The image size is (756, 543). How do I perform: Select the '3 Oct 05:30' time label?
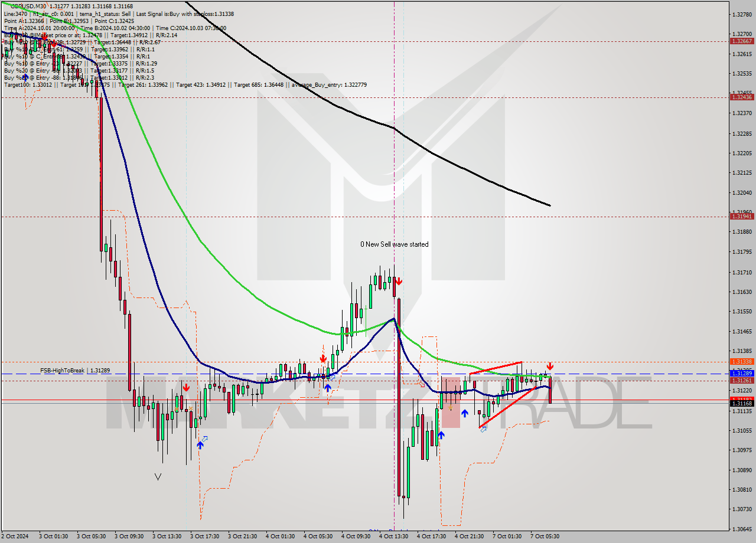pyautogui.click(x=92, y=537)
